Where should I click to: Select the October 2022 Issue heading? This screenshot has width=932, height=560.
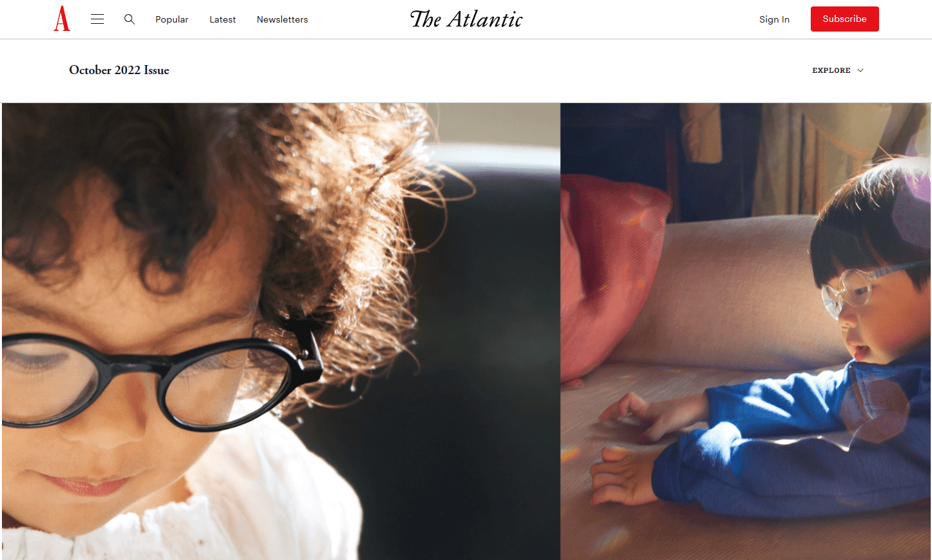[x=119, y=70]
